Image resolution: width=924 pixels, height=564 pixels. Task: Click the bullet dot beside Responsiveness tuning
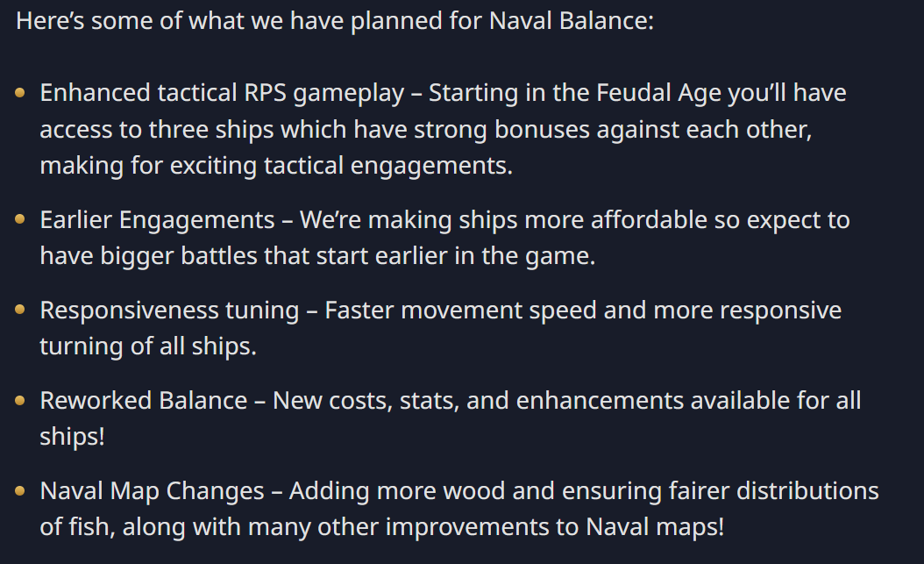(x=20, y=311)
